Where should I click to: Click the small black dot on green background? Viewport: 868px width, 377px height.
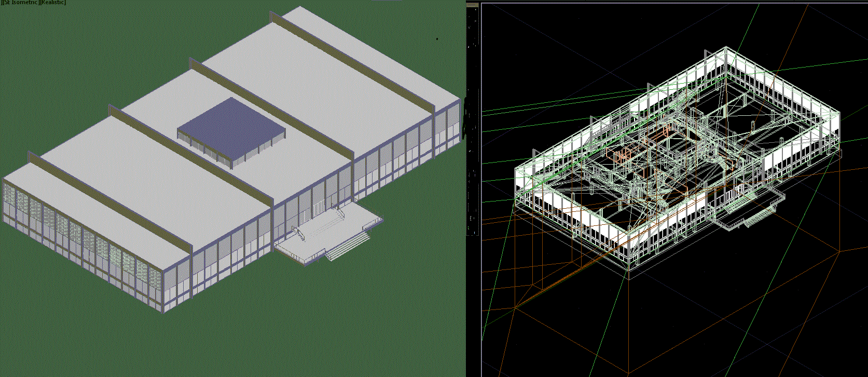(x=437, y=38)
